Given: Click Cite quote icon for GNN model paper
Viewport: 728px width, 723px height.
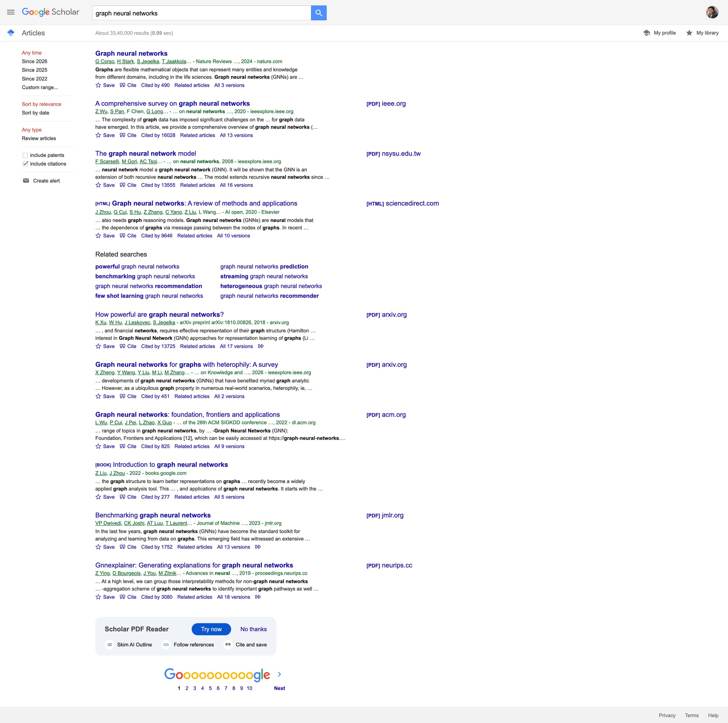Looking at the screenshot, I should tap(122, 185).
